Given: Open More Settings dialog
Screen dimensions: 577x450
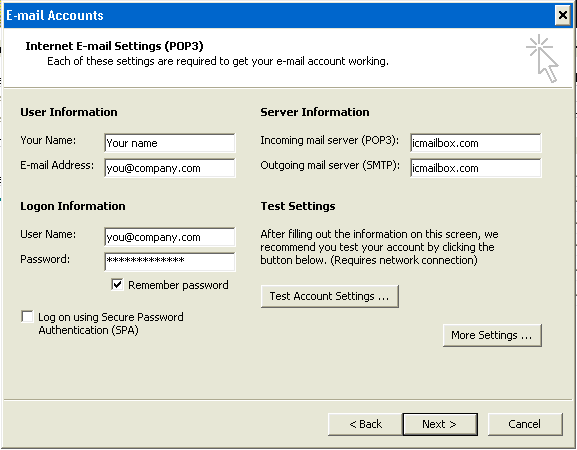Looking at the screenshot, I should (492, 335).
